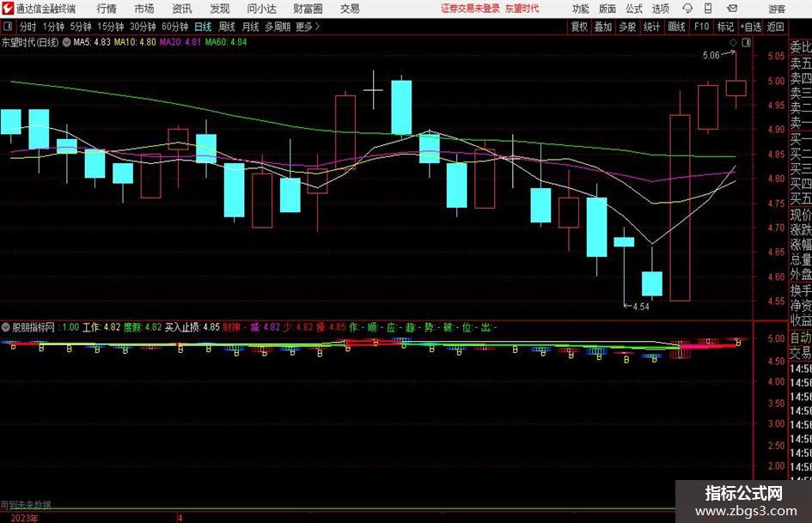Open the 资讯 menu

tap(182, 9)
